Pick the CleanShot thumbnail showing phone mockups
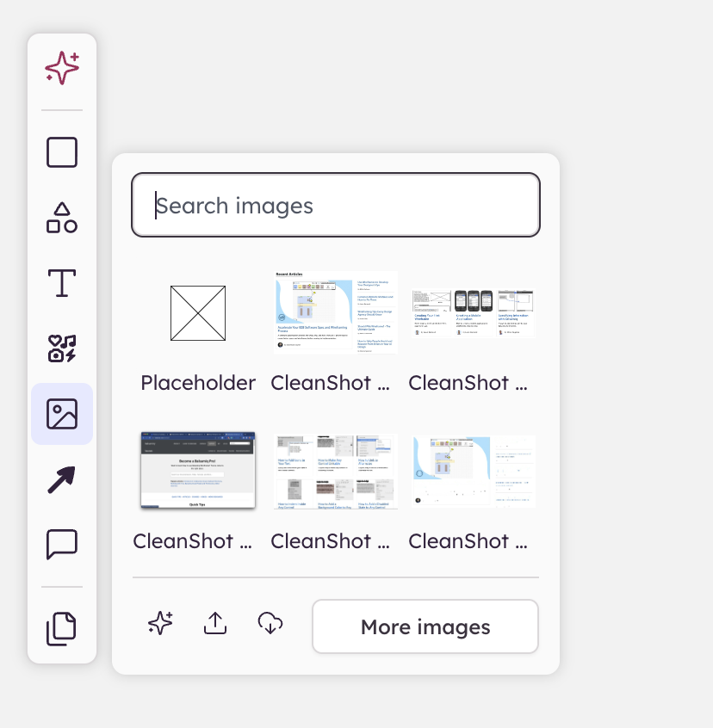 [x=474, y=313]
